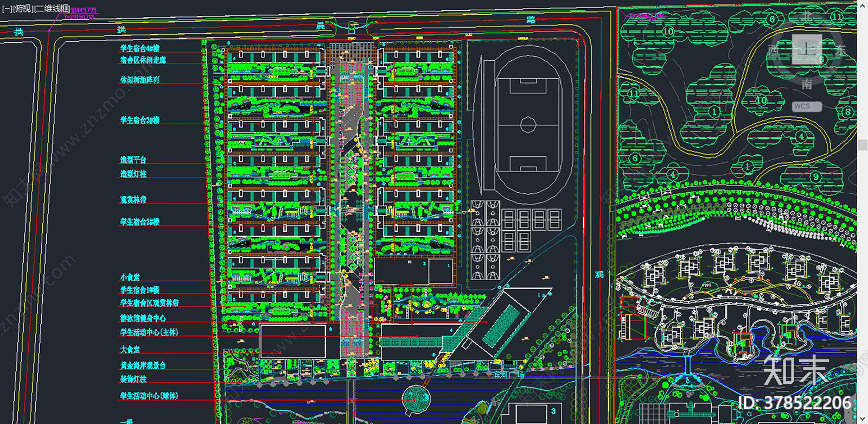Screen dimensions: 868x424
Task: Select the 小食堂 annotation label
Action: 130,277
